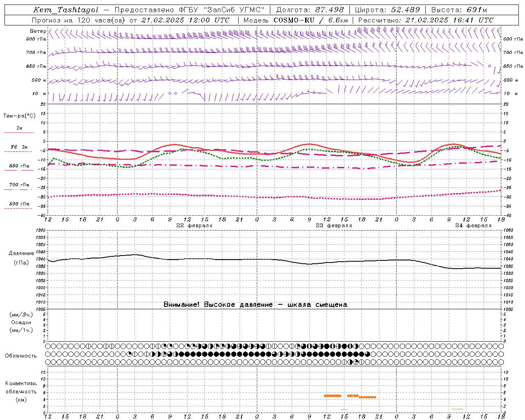The image size is (525, 420).
Task: Click the Осадки precipitation label
Action: click(x=21, y=322)
